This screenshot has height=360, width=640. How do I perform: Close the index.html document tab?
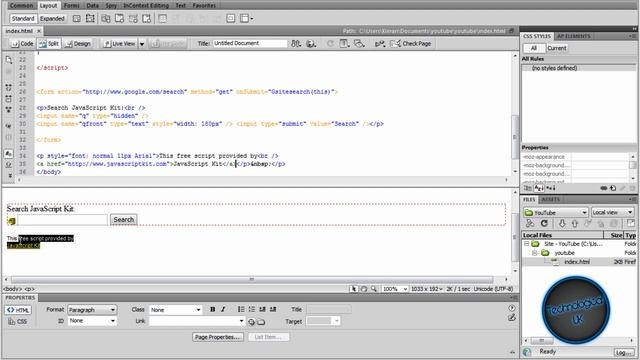(39, 31)
